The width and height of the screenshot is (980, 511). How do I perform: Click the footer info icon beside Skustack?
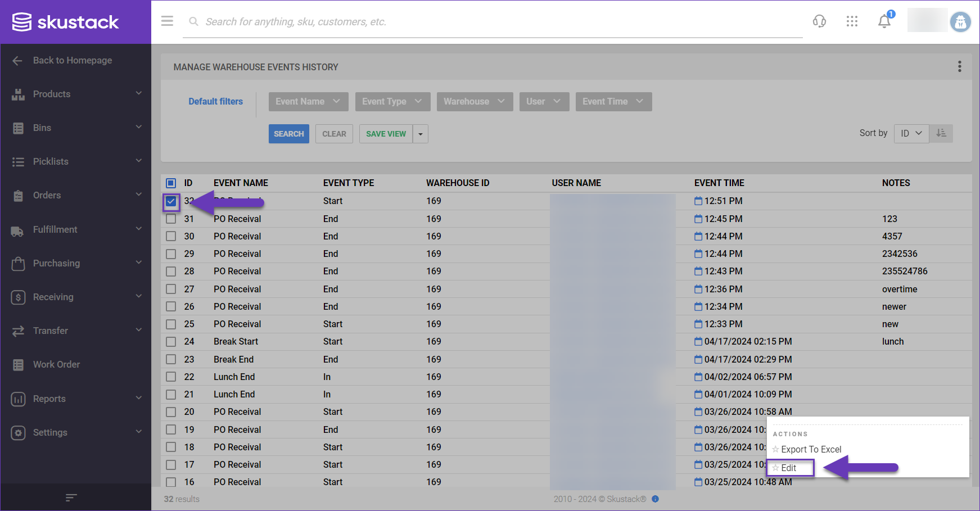coord(655,499)
